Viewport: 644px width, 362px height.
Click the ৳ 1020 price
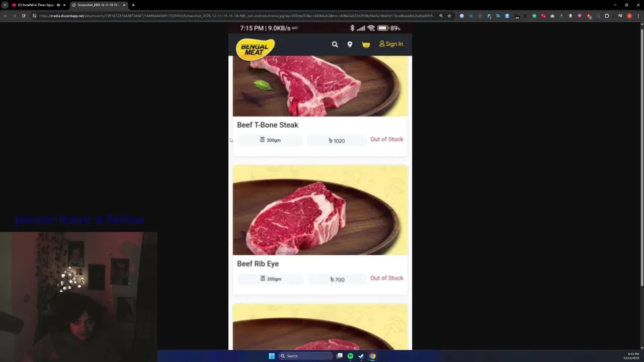337,141
